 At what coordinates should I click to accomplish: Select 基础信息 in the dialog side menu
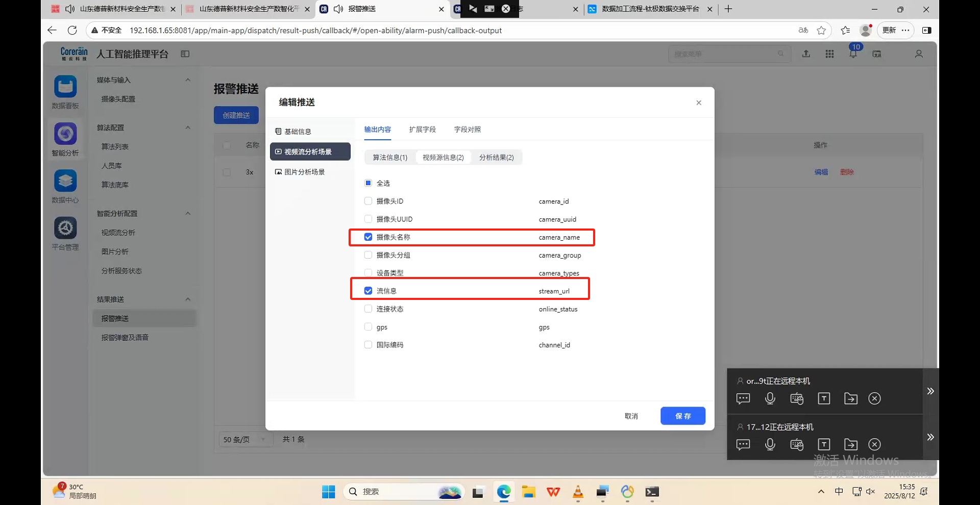coord(310,132)
